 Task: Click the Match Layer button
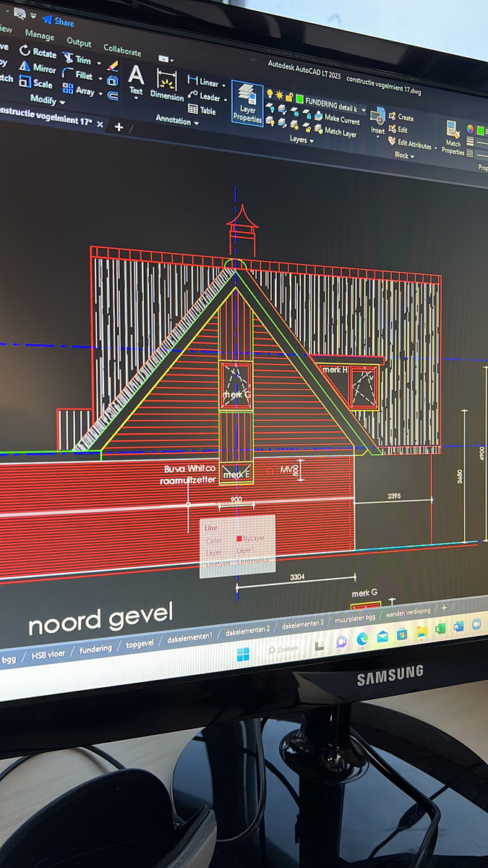334,133
